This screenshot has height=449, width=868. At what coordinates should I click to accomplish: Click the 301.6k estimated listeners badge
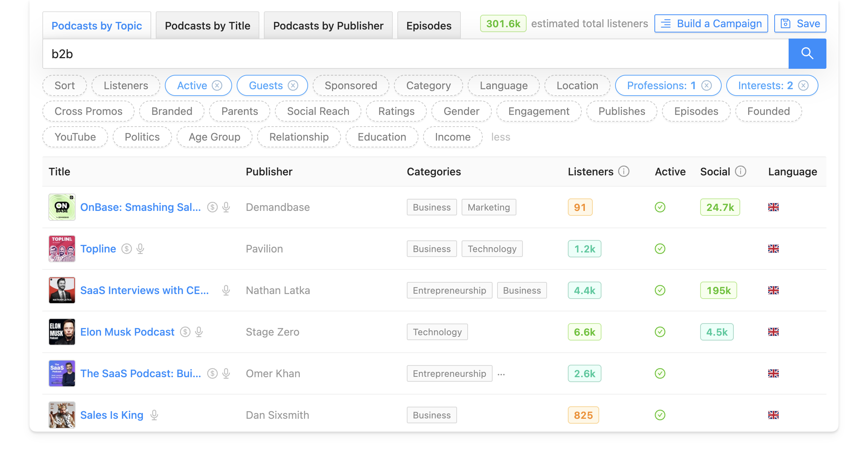503,23
